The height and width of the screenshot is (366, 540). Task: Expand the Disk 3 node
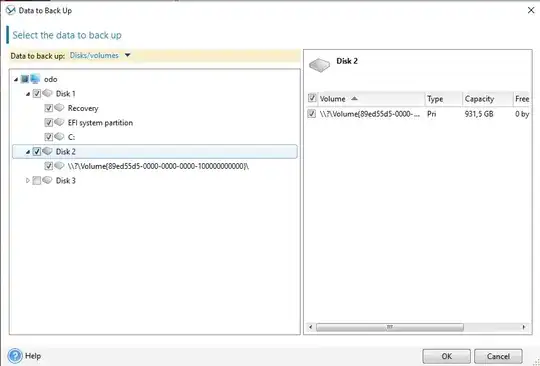coord(28,180)
